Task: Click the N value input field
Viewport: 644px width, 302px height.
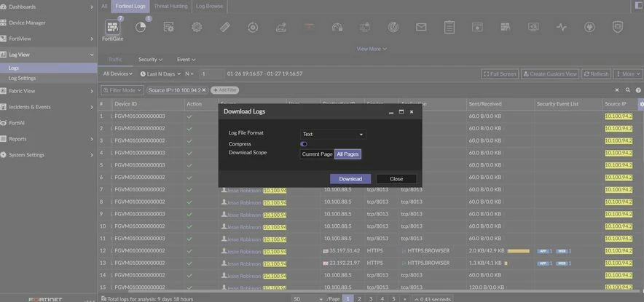Action: pyautogui.click(x=211, y=73)
